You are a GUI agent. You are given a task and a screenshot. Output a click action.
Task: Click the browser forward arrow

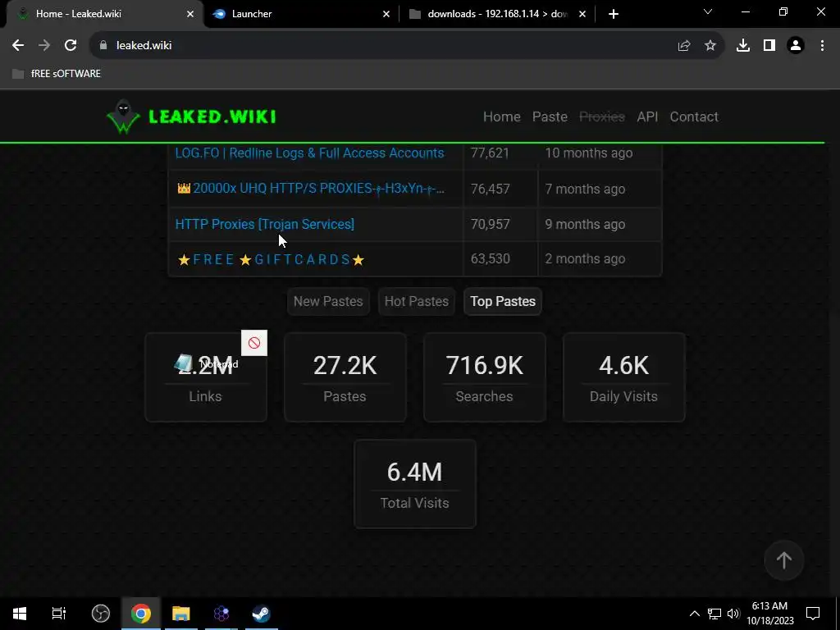click(44, 46)
